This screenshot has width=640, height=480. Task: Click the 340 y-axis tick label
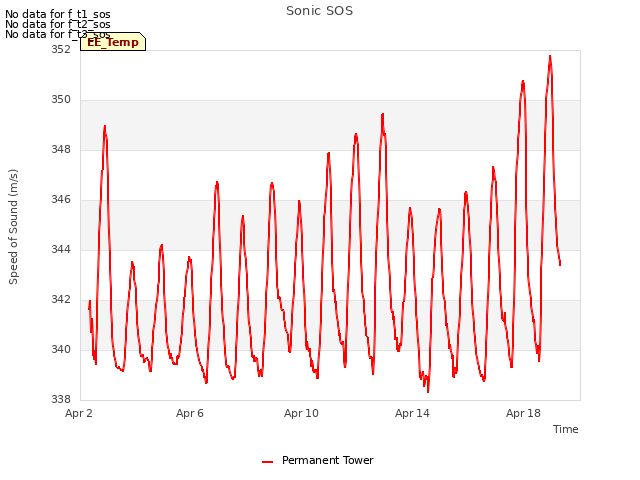click(61, 349)
